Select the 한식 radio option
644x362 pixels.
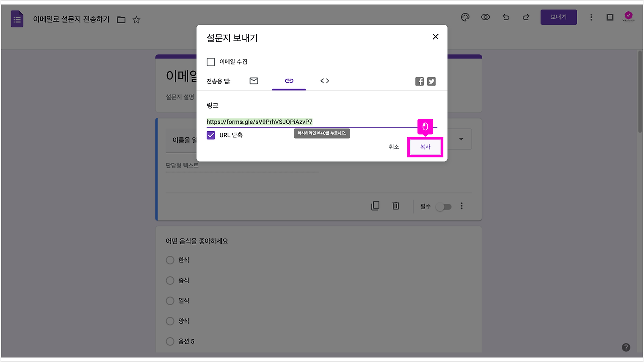click(x=170, y=260)
